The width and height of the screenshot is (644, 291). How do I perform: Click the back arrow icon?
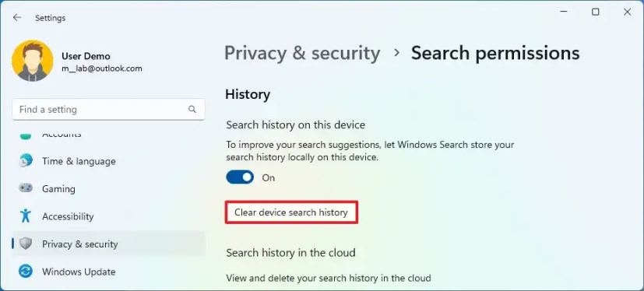(17, 18)
